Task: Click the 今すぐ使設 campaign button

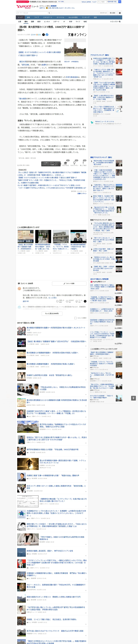Action: tap(61, 2)
